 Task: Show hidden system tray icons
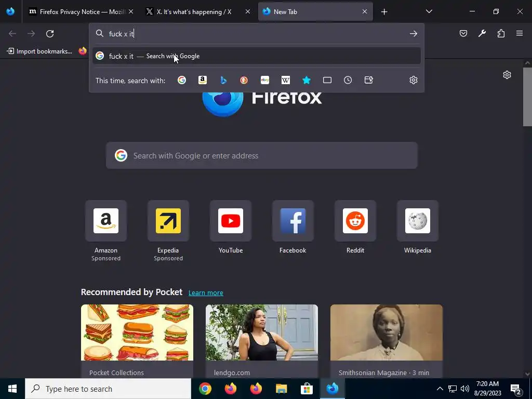pos(440,389)
